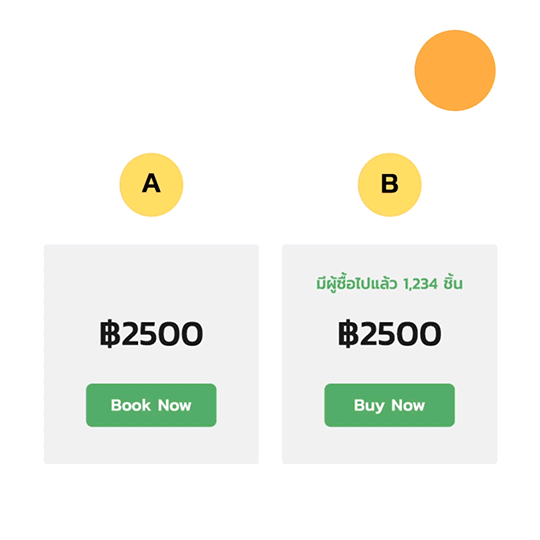Screen dimensions: 540x540
Task: Click the Buy Now button
Action: [x=390, y=405]
